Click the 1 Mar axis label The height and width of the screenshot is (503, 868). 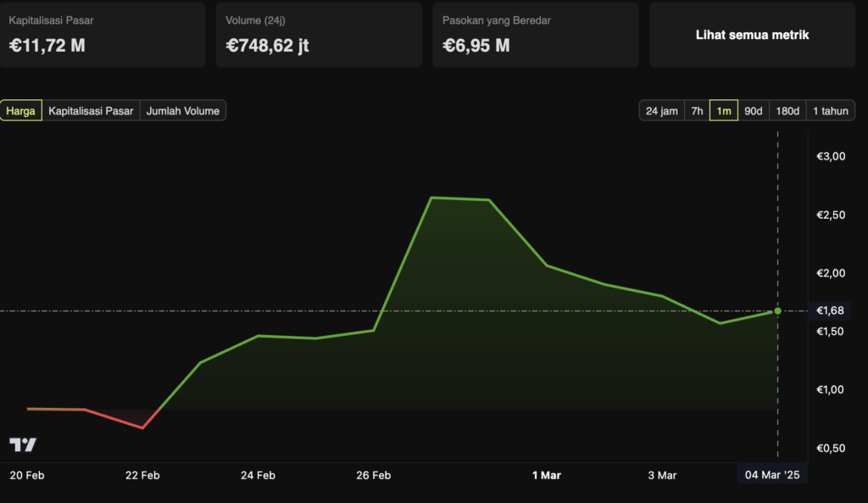click(x=546, y=475)
